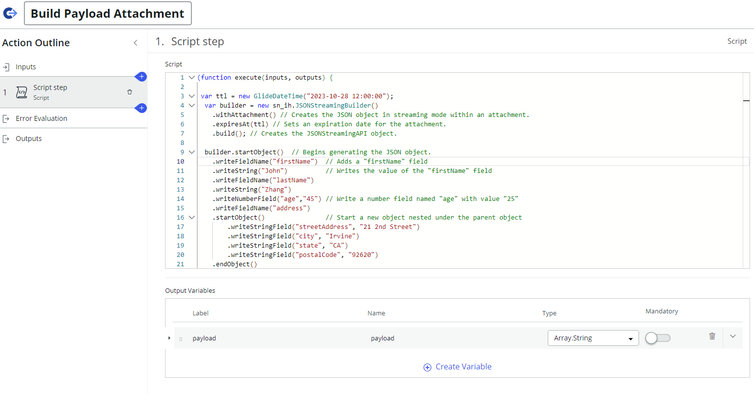Click the Type column header

(549, 313)
